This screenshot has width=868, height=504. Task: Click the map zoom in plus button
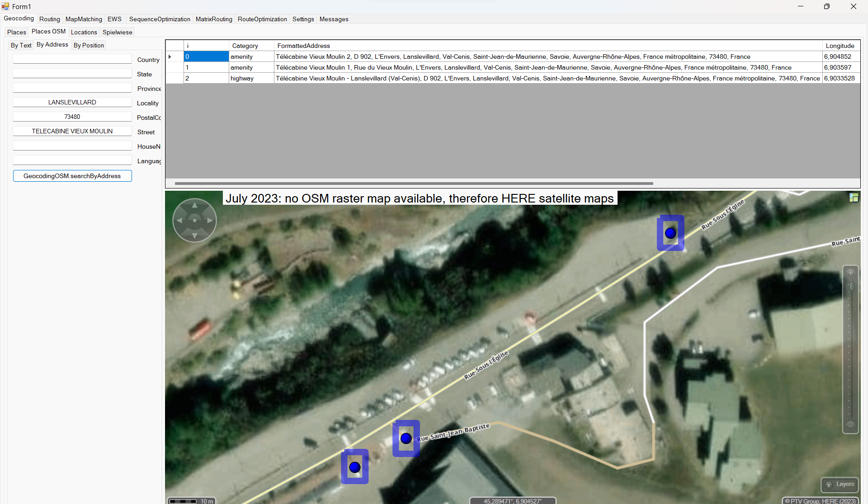(850, 273)
